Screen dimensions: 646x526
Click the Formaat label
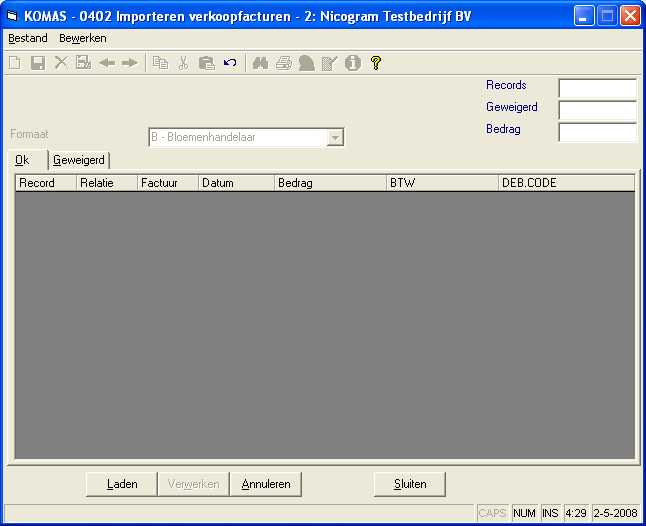29,134
